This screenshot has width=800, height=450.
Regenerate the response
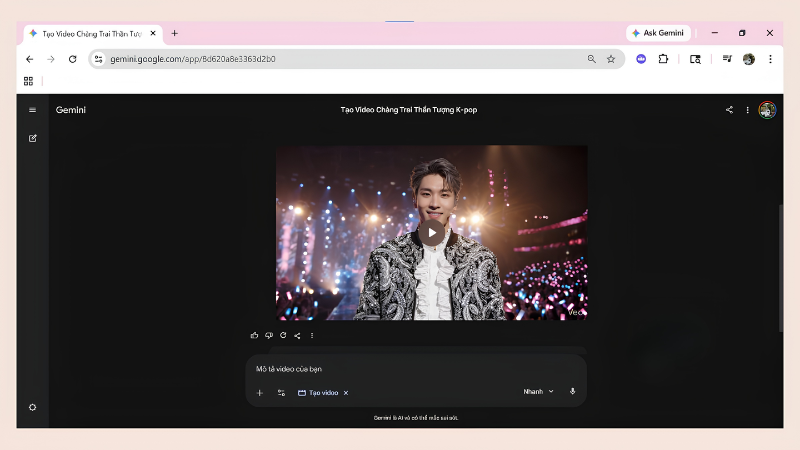point(283,335)
